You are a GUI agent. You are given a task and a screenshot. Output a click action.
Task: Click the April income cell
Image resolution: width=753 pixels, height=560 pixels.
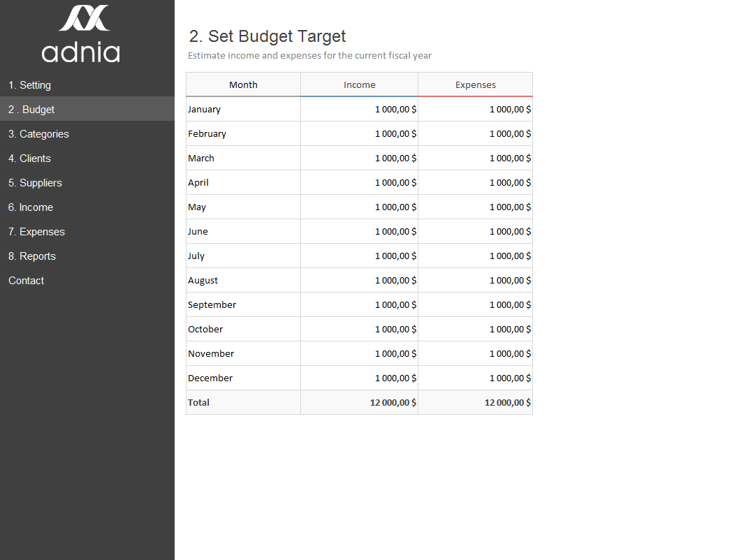pos(359,183)
